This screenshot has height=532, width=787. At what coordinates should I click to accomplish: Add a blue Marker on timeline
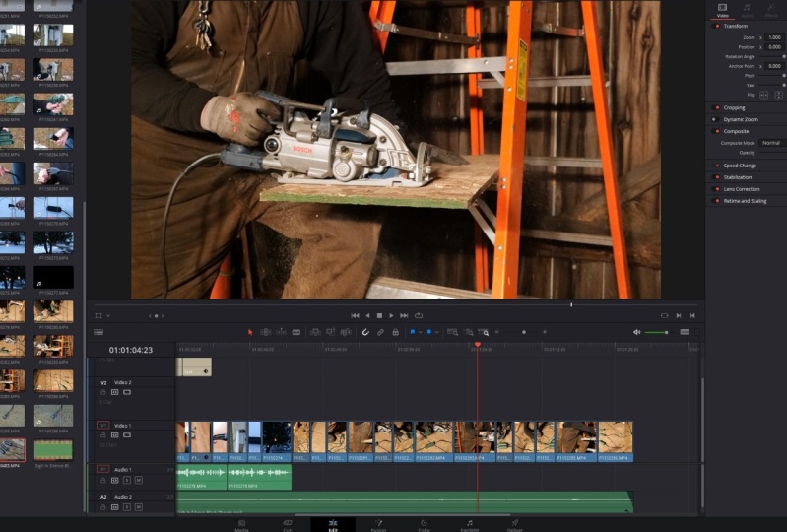coord(429,332)
